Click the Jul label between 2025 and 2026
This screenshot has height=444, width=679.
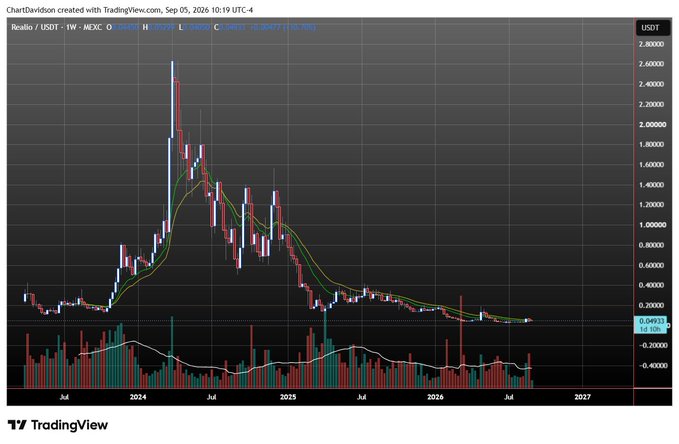(362, 397)
